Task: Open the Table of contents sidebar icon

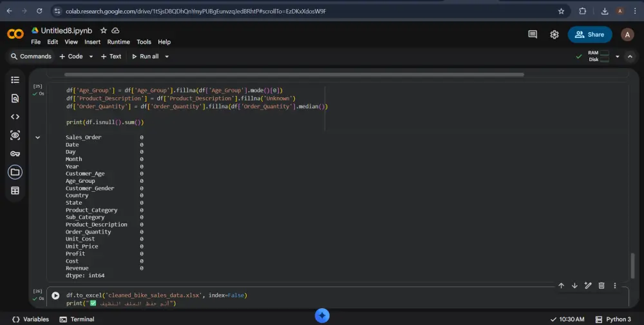Action: [15, 80]
